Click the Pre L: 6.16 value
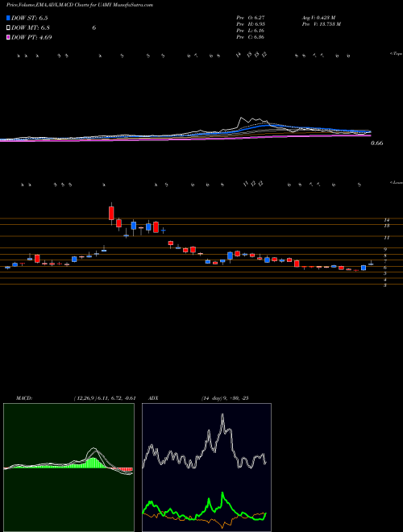Image resolution: width=403 pixels, height=532 pixels. (x=251, y=31)
